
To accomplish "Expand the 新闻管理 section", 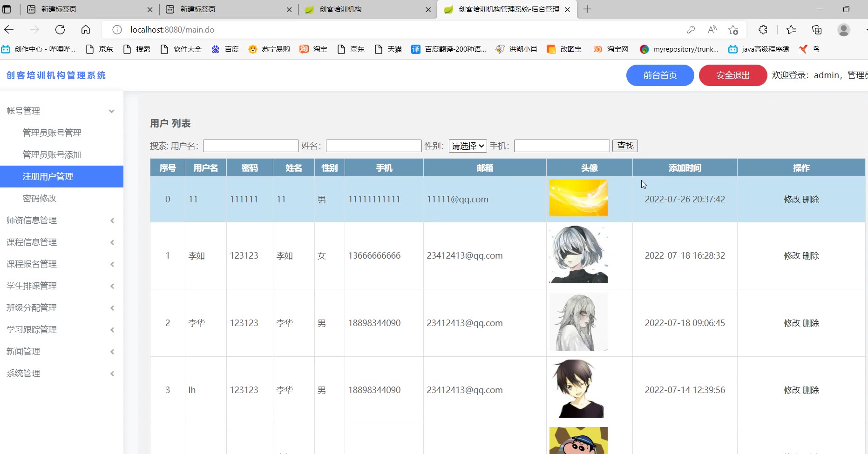I will pyautogui.click(x=61, y=352).
